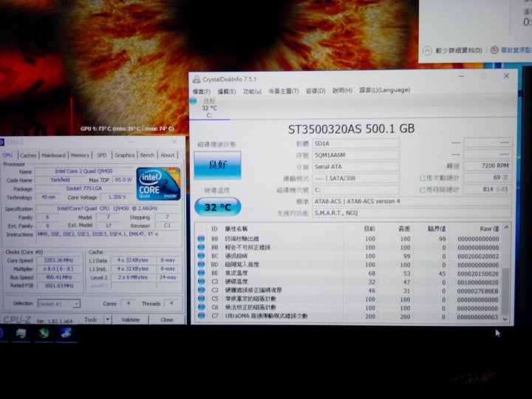Click the green globe taskbar icon
This screenshot has height=399, width=532.
pyautogui.click(x=44, y=333)
